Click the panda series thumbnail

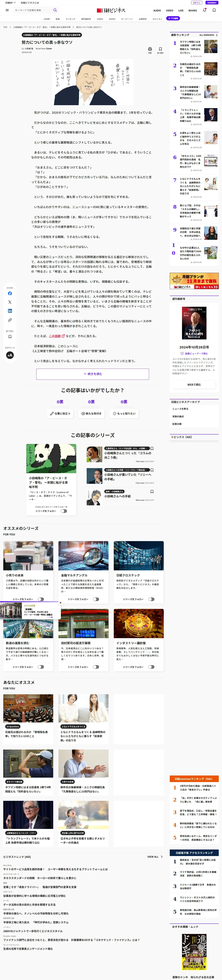point(51,458)
